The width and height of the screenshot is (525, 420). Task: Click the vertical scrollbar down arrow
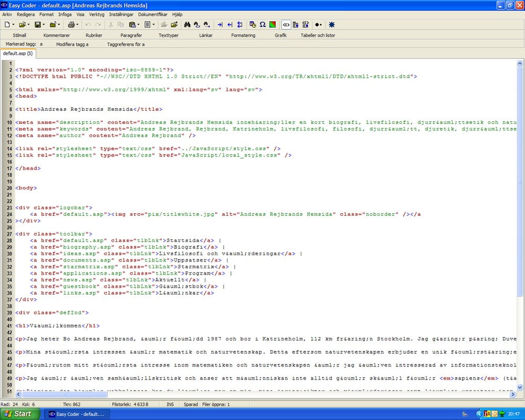click(520, 387)
